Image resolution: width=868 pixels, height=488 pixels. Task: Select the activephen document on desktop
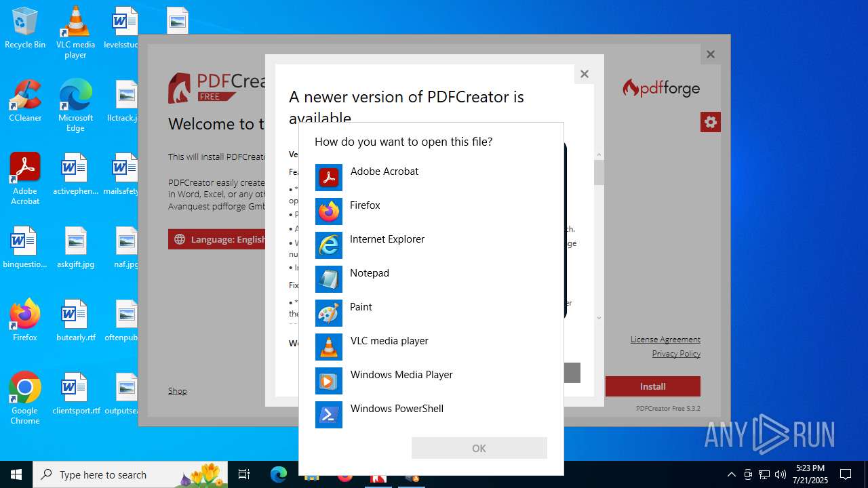pos(75,174)
